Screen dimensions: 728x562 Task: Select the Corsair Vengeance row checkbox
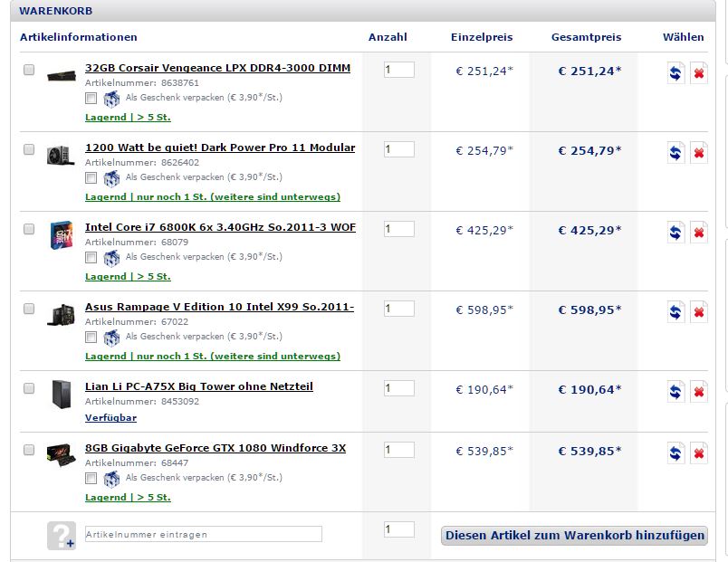tap(29, 70)
